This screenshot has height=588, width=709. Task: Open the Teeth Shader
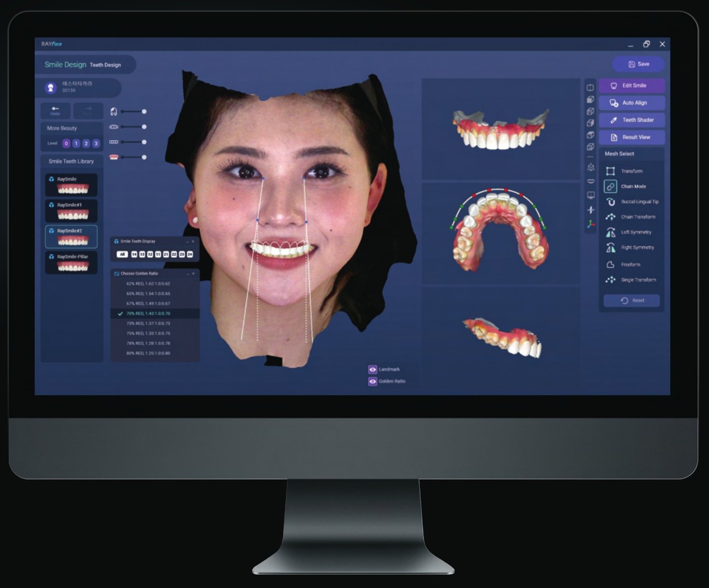click(632, 120)
